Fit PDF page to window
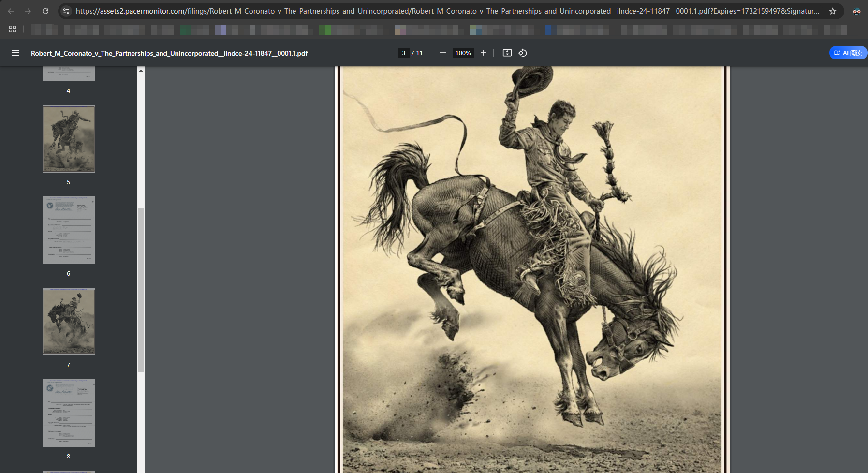Viewport: 868px width, 473px height. [x=507, y=53]
